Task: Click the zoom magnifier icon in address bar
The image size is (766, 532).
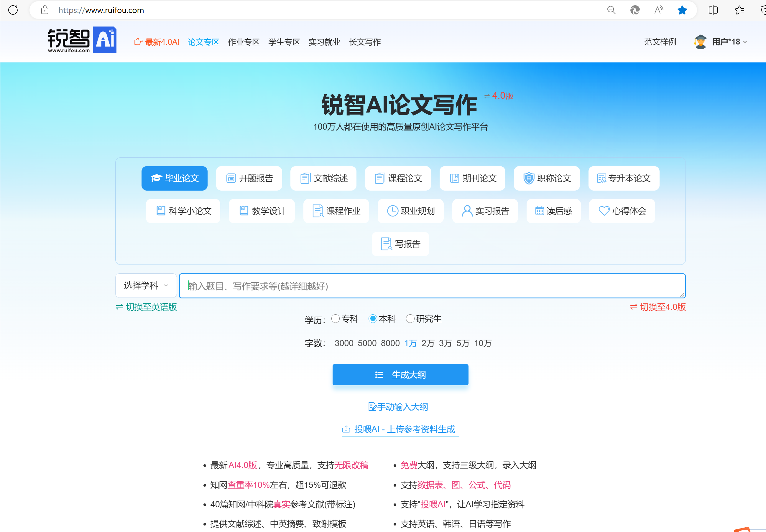Action: pyautogui.click(x=611, y=10)
